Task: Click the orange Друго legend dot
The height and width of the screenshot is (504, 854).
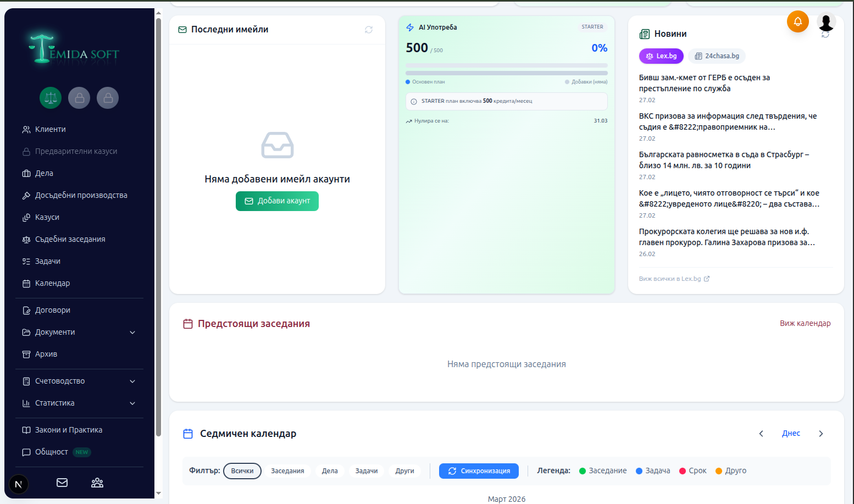Action: 719,471
